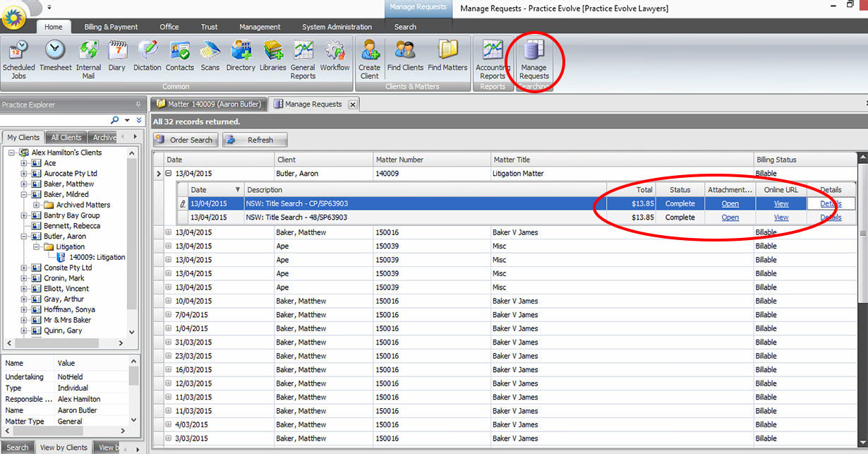Expand the Butler, Aaron client node
Viewport: 868px width, 454px height.
23,235
